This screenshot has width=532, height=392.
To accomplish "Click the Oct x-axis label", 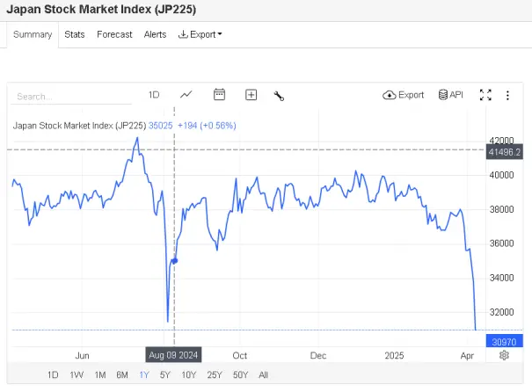I will 239,355.
